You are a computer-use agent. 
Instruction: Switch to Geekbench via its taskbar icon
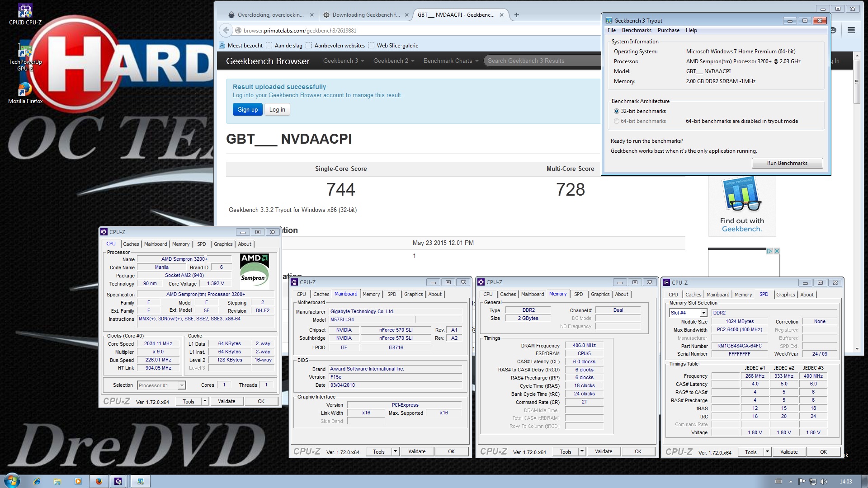(x=140, y=481)
